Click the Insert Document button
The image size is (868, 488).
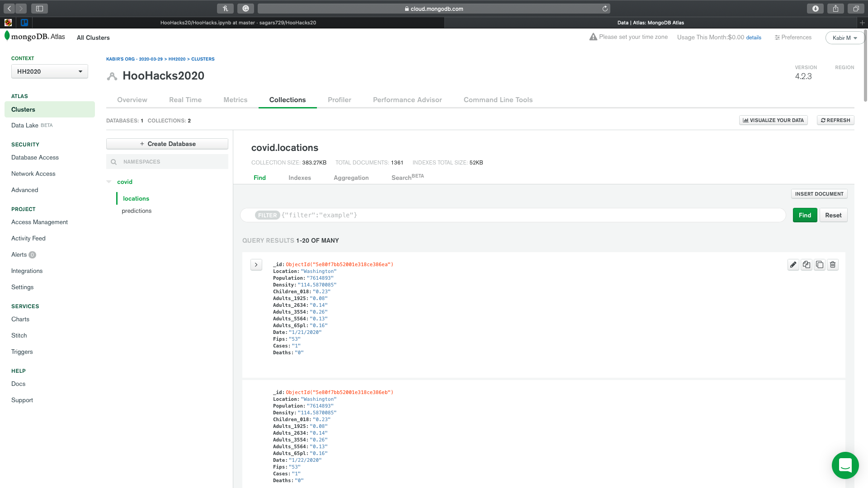click(x=819, y=194)
